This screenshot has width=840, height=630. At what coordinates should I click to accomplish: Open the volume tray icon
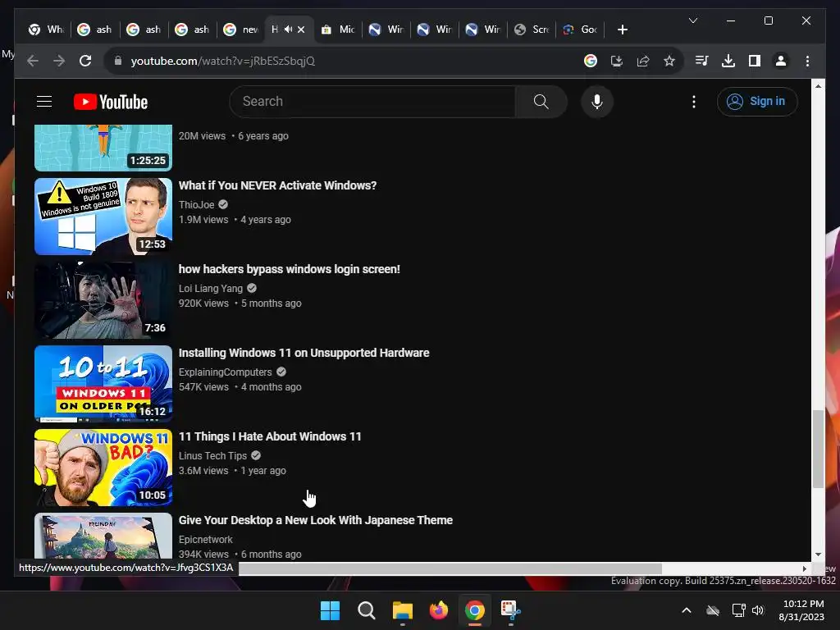(x=757, y=610)
